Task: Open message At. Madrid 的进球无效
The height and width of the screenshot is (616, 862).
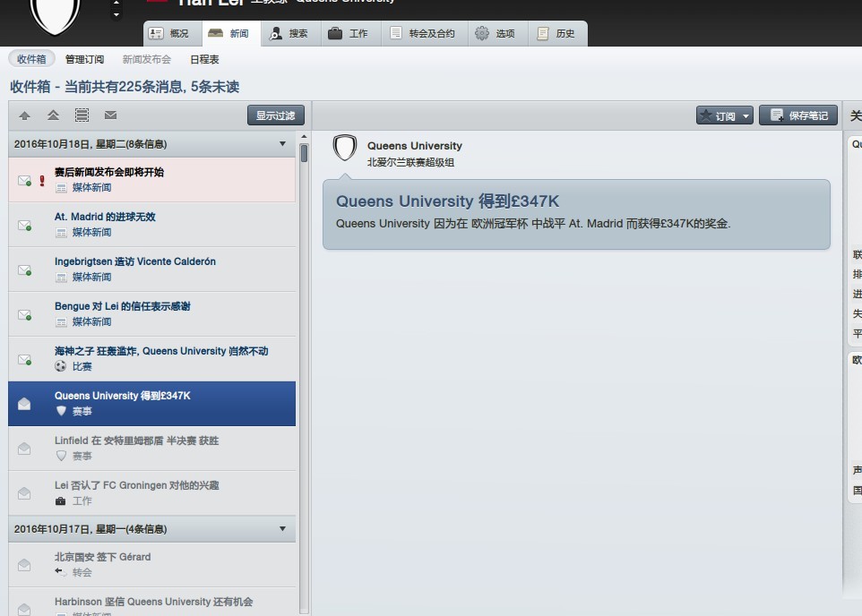Action: pos(151,225)
